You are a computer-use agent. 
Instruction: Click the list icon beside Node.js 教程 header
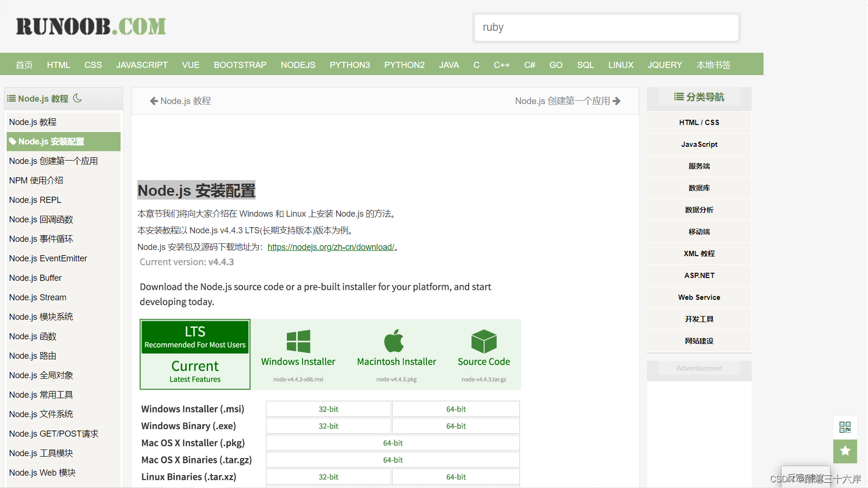[x=11, y=98]
